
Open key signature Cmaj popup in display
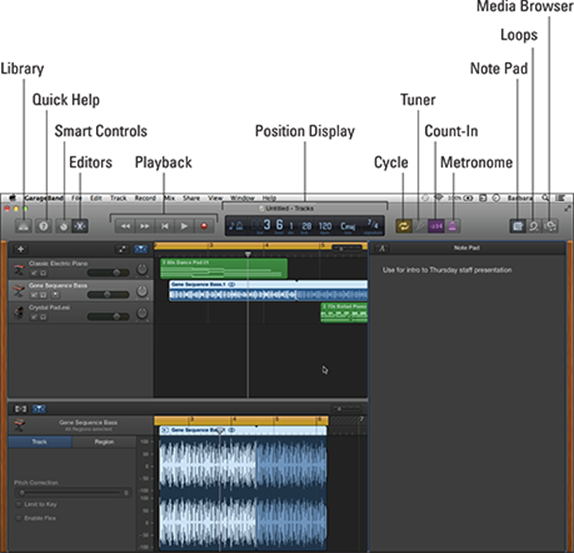[347, 227]
